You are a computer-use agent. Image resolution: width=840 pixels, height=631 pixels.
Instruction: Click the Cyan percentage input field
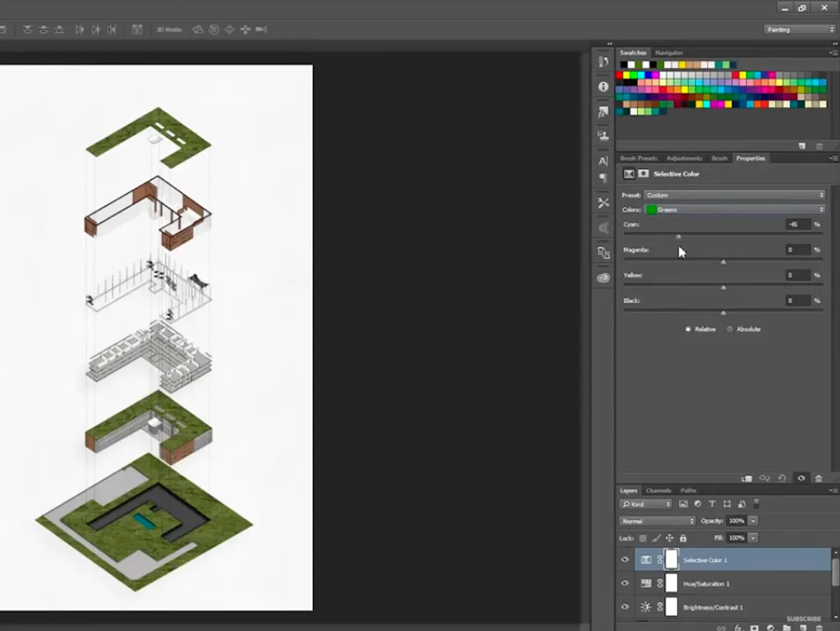tap(798, 224)
